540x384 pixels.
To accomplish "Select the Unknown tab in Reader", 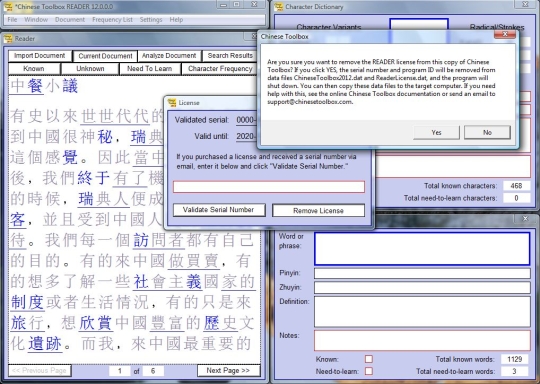I will pyautogui.click(x=90, y=69).
